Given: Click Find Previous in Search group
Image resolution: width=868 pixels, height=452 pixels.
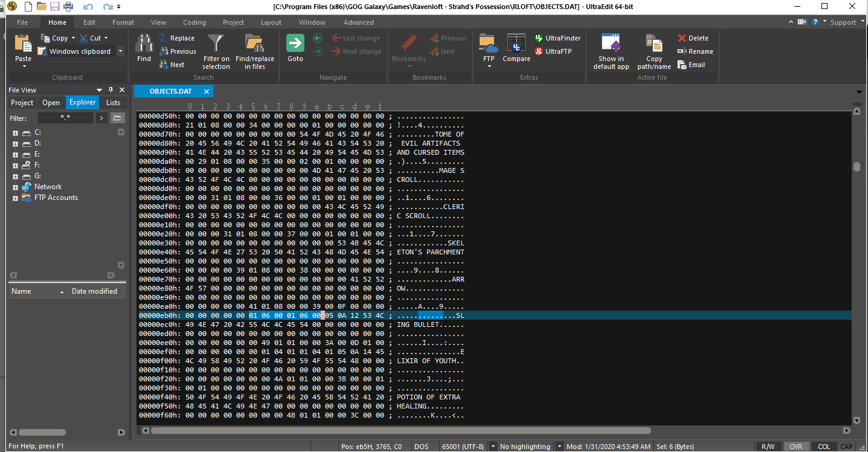Looking at the screenshot, I should (164, 51).
